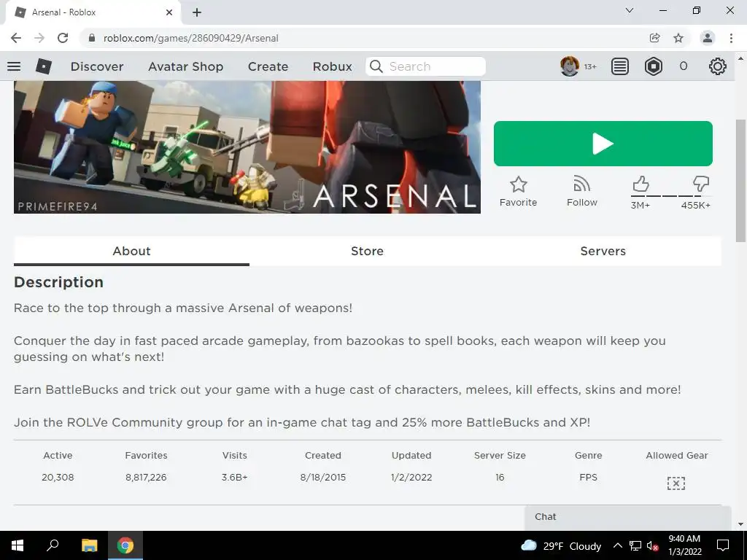Click the 20,308 active players value

point(58,477)
